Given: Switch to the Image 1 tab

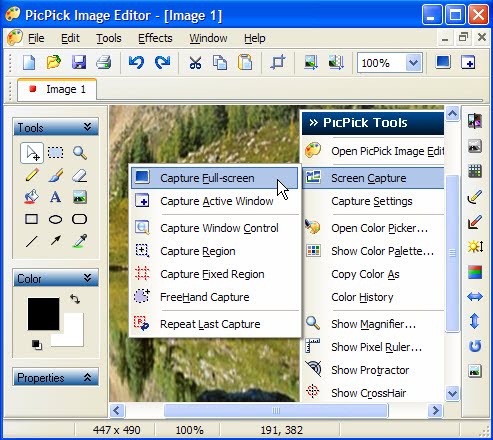Looking at the screenshot, I should [57, 89].
